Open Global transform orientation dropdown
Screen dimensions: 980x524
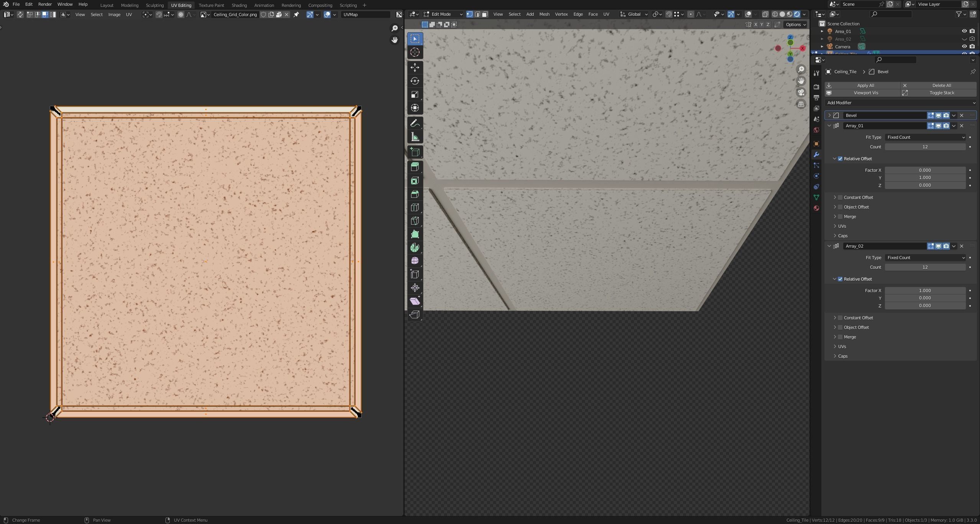634,14
